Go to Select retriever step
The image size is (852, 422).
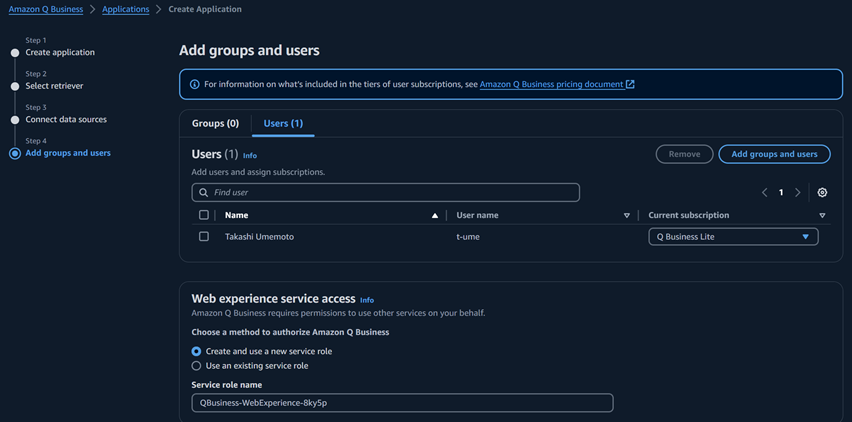click(x=54, y=86)
